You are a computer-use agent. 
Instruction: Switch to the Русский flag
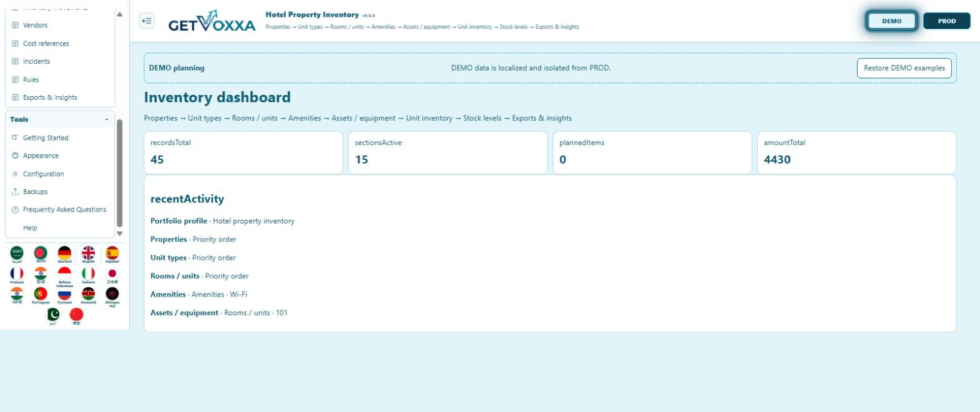pyautogui.click(x=64, y=295)
